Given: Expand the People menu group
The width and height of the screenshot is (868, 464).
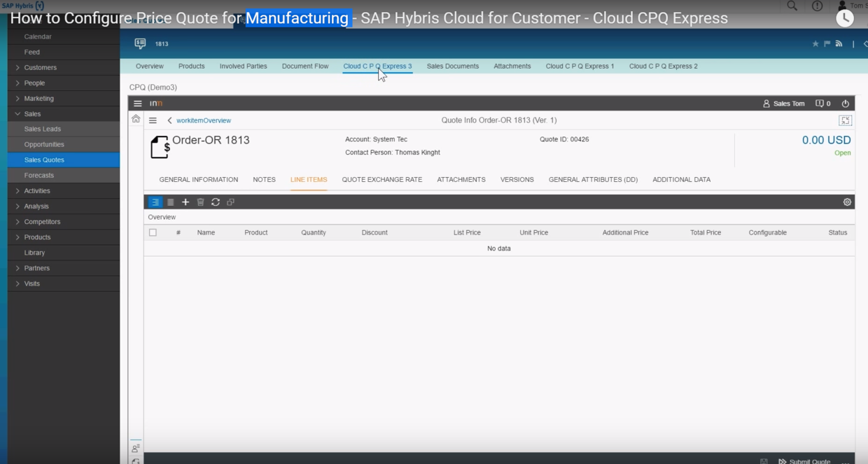Looking at the screenshot, I should [17, 83].
